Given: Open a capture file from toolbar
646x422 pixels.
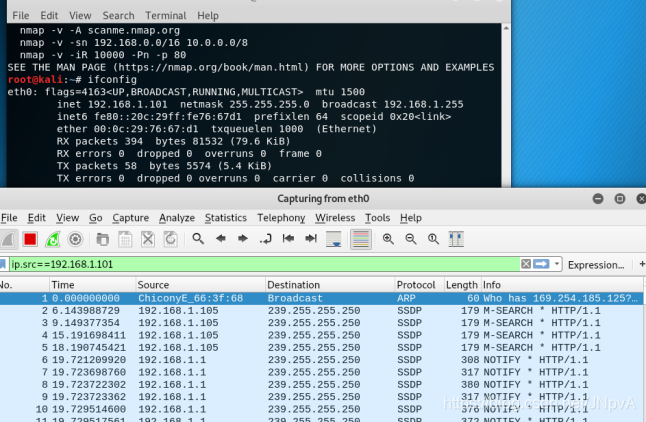Looking at the screenshot, I should (x=103, y=239).
